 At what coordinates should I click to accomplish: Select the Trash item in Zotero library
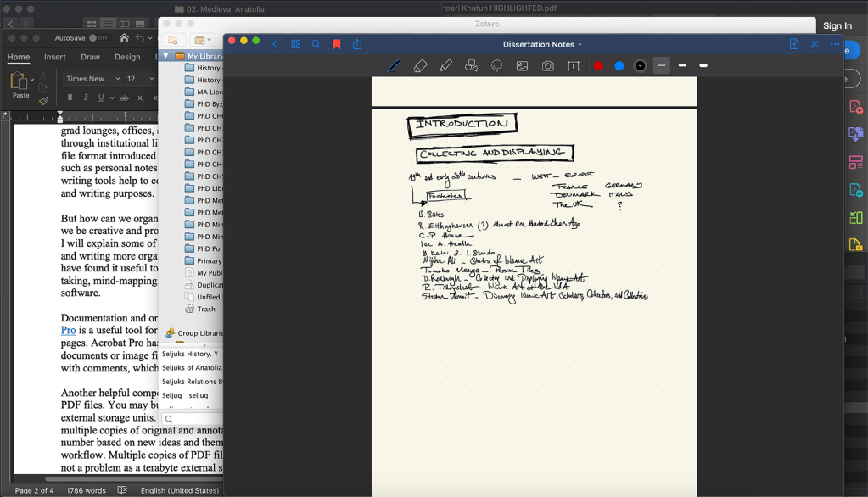(x=205, y=309)
